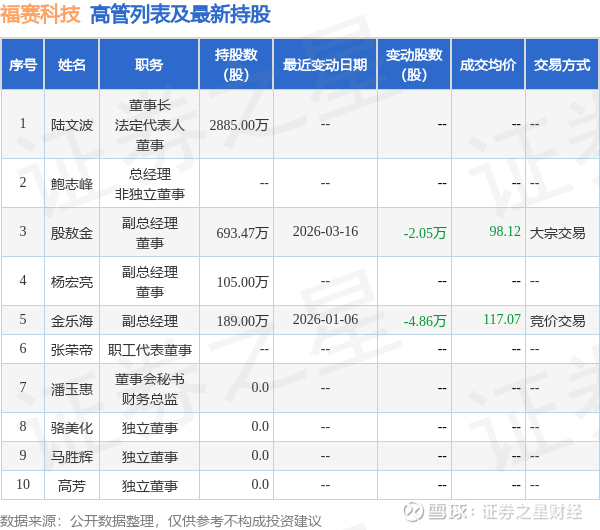Click the 2885.00万 shareholding value
Viewport: 600px width, 530px height.
[239, 125]
